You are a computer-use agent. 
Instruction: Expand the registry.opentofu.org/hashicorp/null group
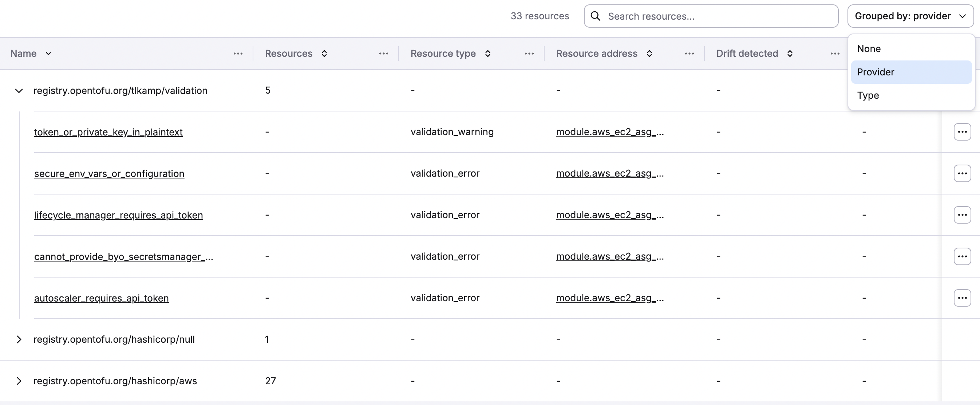19,339
